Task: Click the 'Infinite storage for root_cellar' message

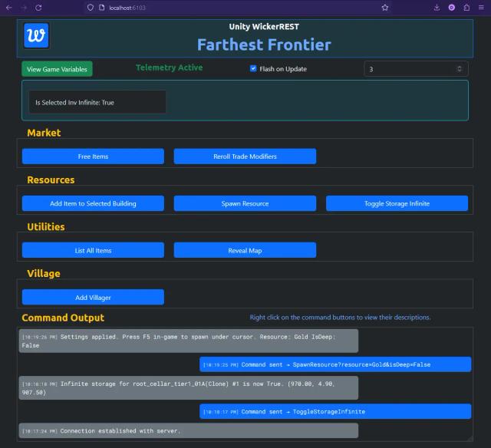Action: [189, 388]
